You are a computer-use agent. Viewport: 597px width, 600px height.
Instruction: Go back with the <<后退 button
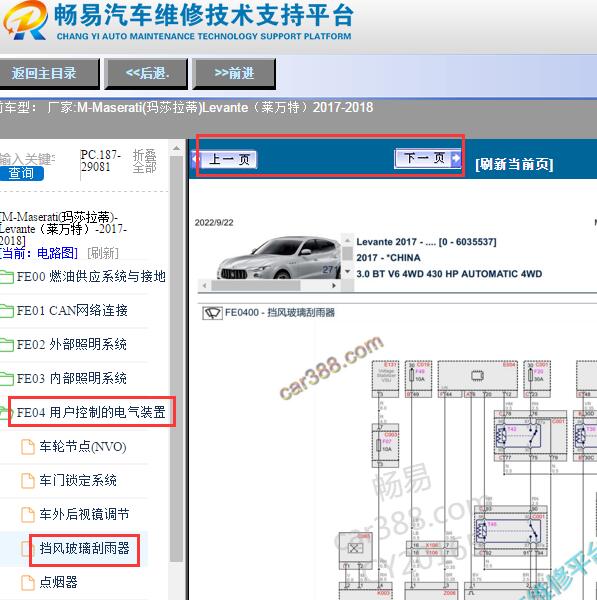point(147,73)
